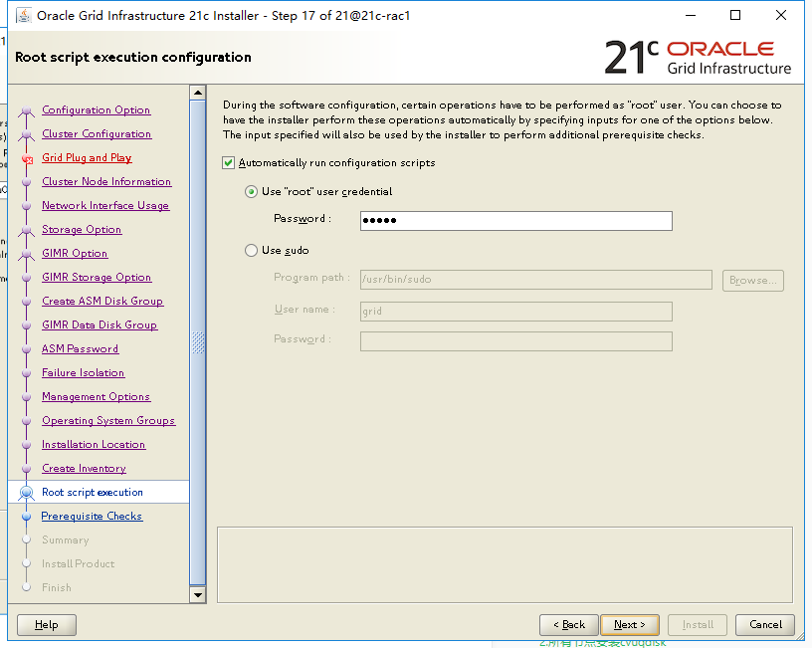Go to the Storage Option step
Image resolution: width=812 pixels, height=648 pixels.
coord(82,229)
